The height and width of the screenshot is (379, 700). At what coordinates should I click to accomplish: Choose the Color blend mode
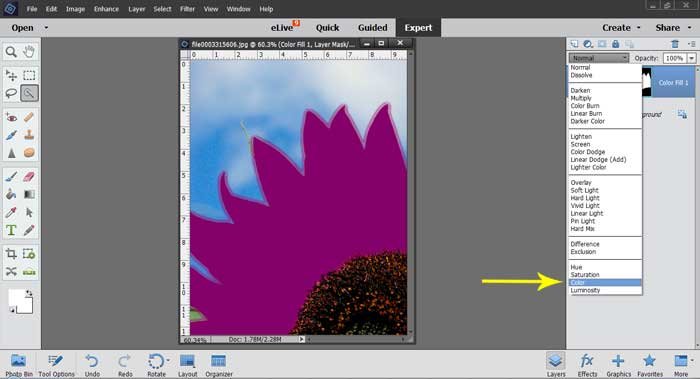click(605, 283)
